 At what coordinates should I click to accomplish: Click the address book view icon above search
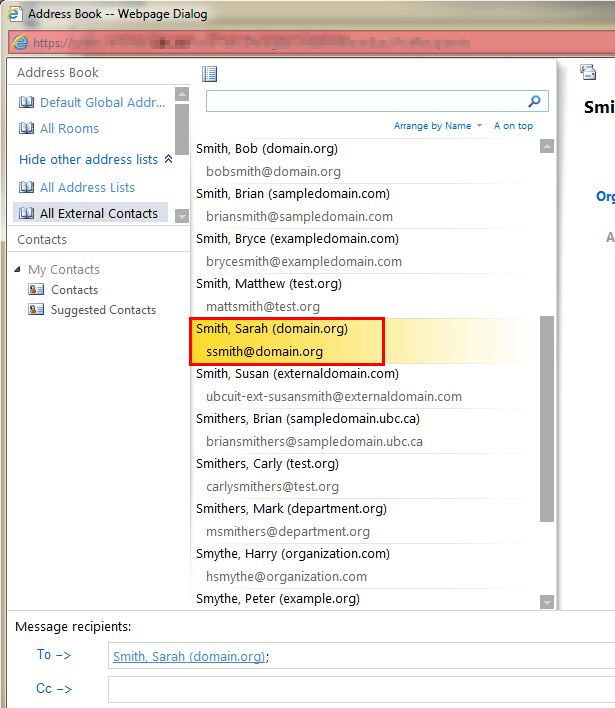[209, 74]
